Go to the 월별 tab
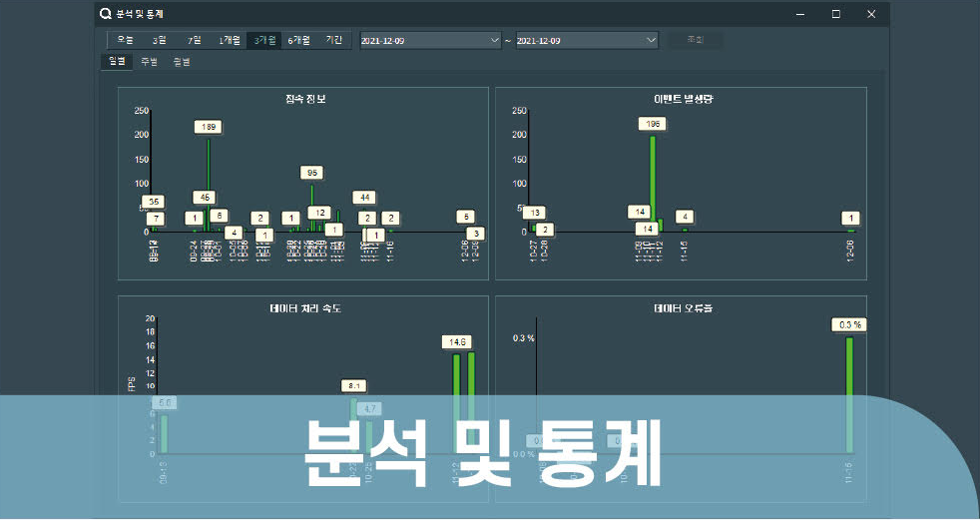Screen dimensions: 980x520 pyautogui.click(x=181, y=62)
